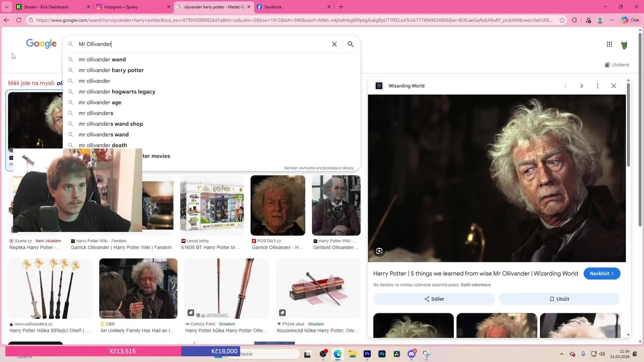
Task: Close the Wizarding World preview panel
Action: 614,86
